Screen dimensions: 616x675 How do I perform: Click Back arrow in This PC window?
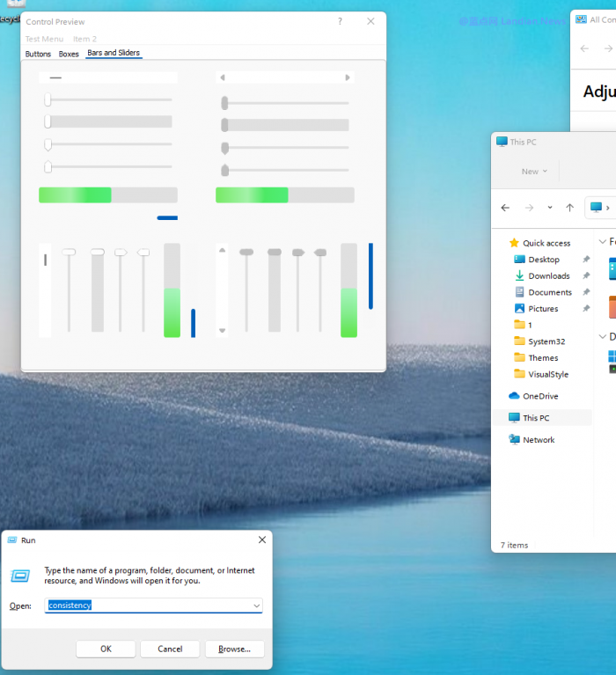click(505, 208)
